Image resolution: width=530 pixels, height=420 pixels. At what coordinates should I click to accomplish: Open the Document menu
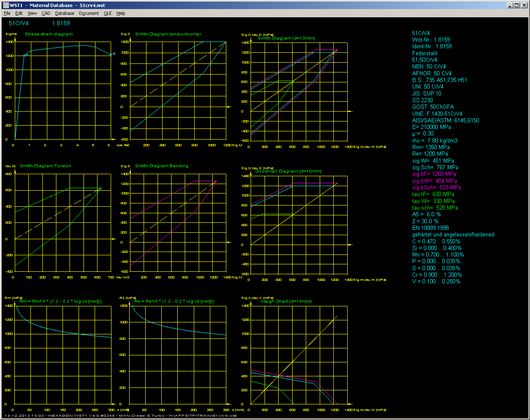(x=89, y=13)
